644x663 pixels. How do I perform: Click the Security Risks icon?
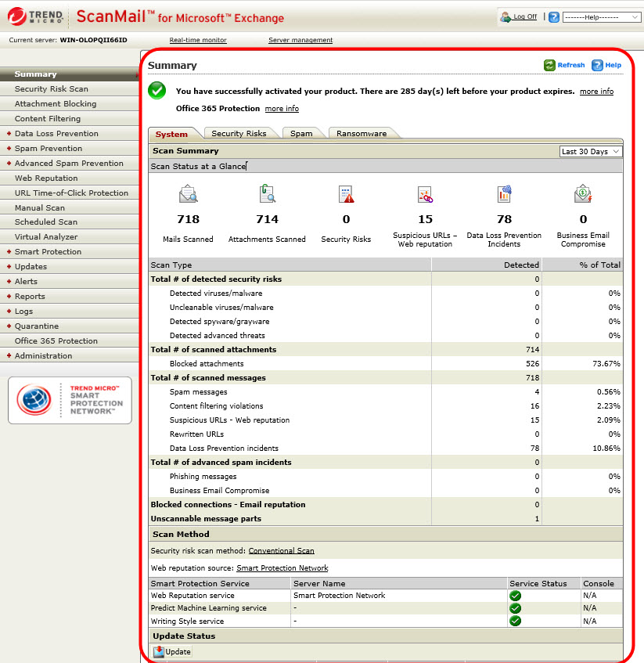[x=346, y=194]
